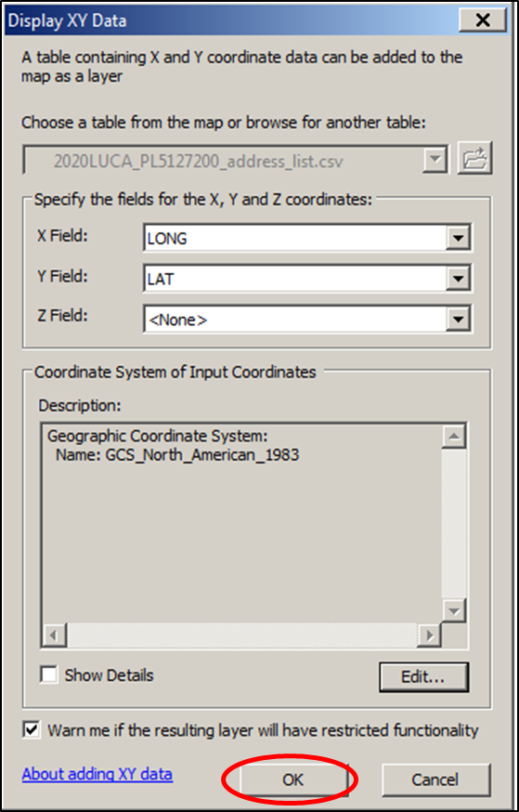Screen dimensions: 519x812
Task: Open the About adding XY data link
Action: coord(97,774)
